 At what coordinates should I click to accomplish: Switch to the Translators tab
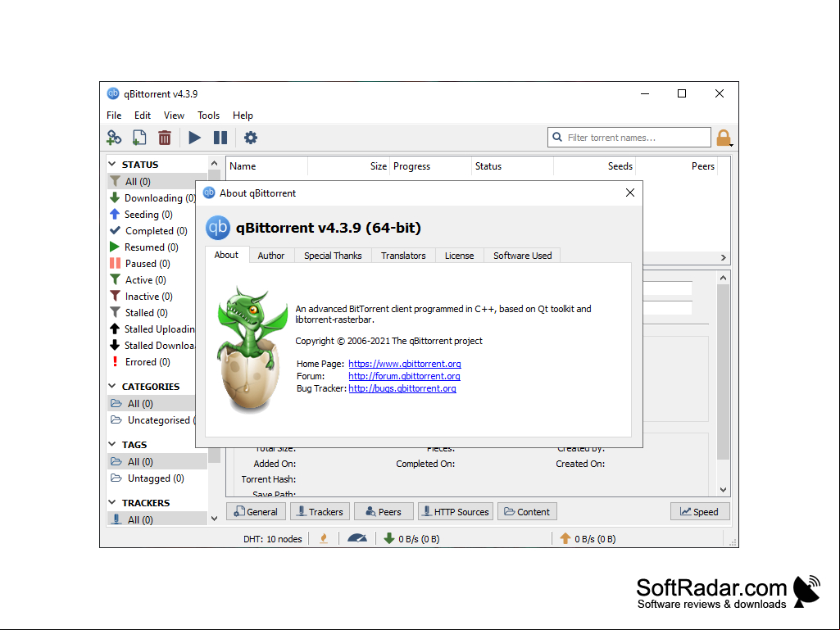coord(403,256)
